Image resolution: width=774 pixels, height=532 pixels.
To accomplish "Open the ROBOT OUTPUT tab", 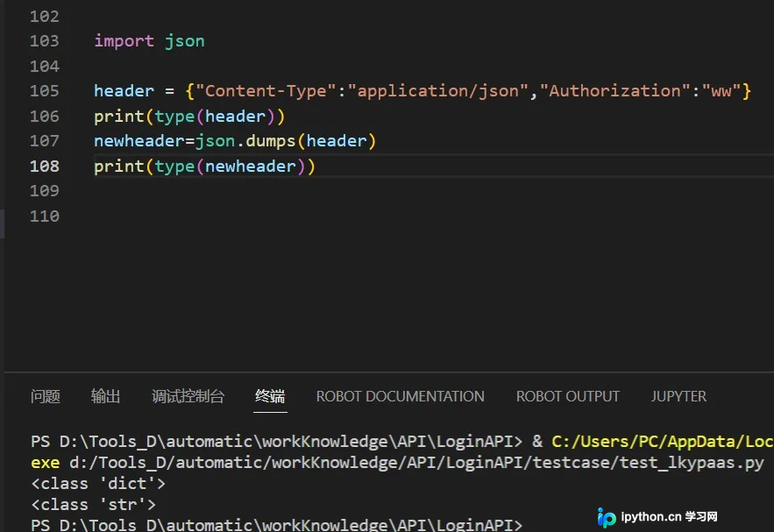I will 568,396.
